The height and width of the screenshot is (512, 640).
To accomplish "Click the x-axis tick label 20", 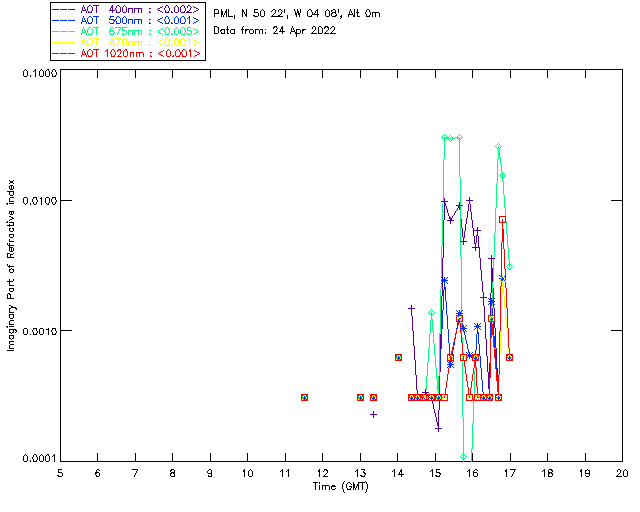I will (x=622, y=474).
